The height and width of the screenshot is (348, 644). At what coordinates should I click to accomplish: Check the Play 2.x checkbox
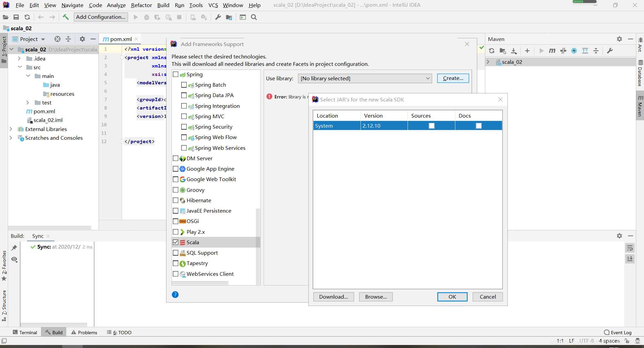176,232
